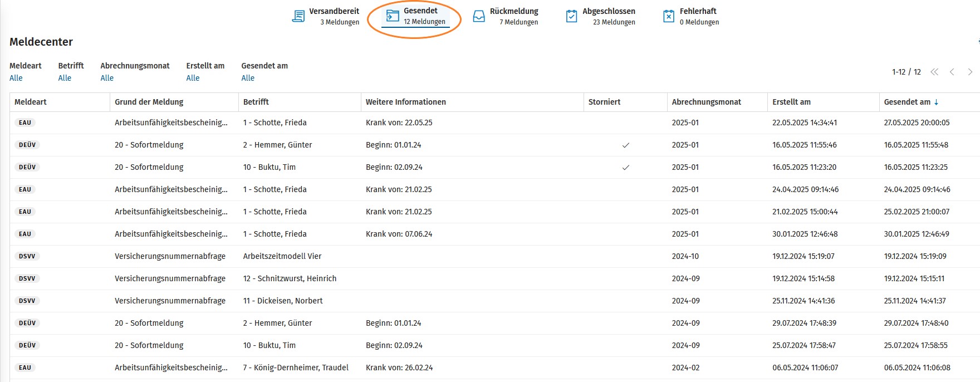The image size is (980, 382).
Task: Open the Erstellt am filter
Action: [193, 78]
